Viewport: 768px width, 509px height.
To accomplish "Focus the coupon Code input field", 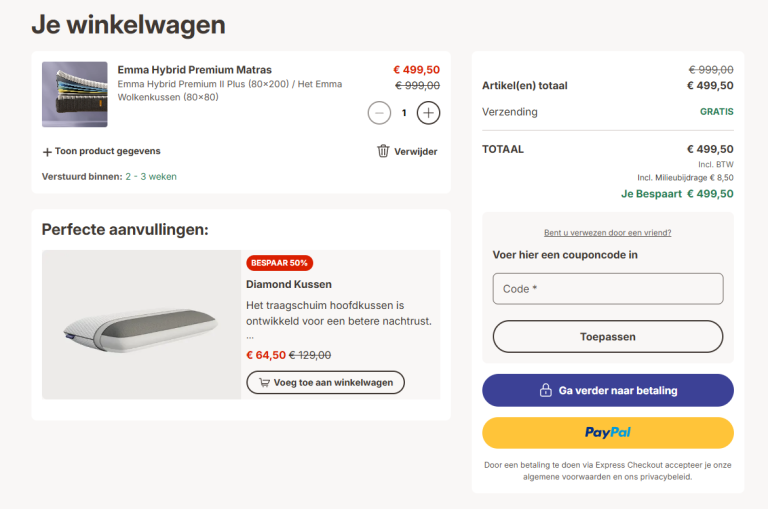I will coord(607,289).
